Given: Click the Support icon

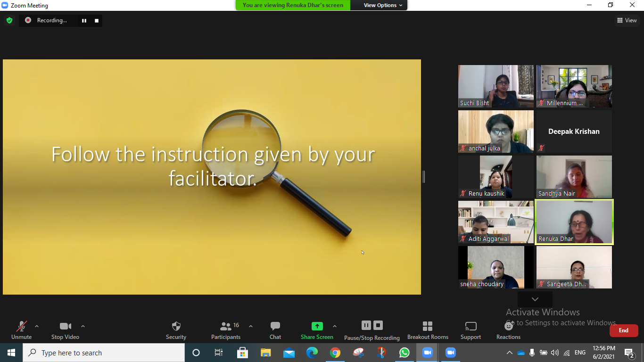Looking at the screenshot, I should (x=471, y=326).
